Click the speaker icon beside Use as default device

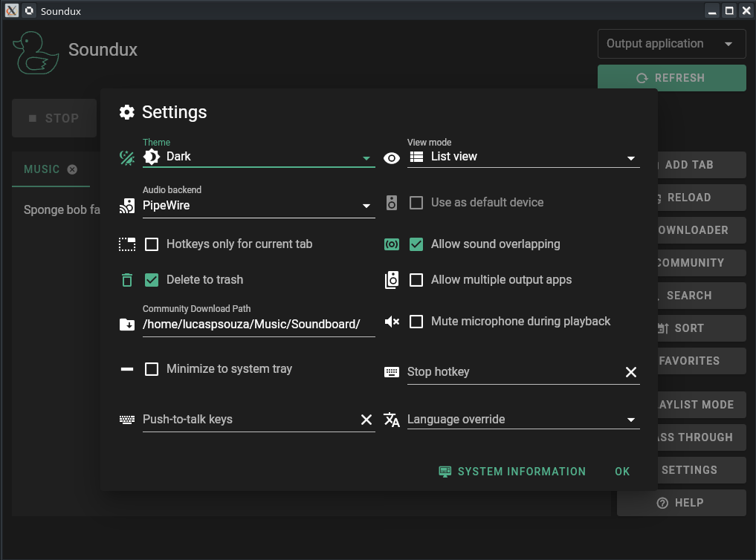[392, 203]
